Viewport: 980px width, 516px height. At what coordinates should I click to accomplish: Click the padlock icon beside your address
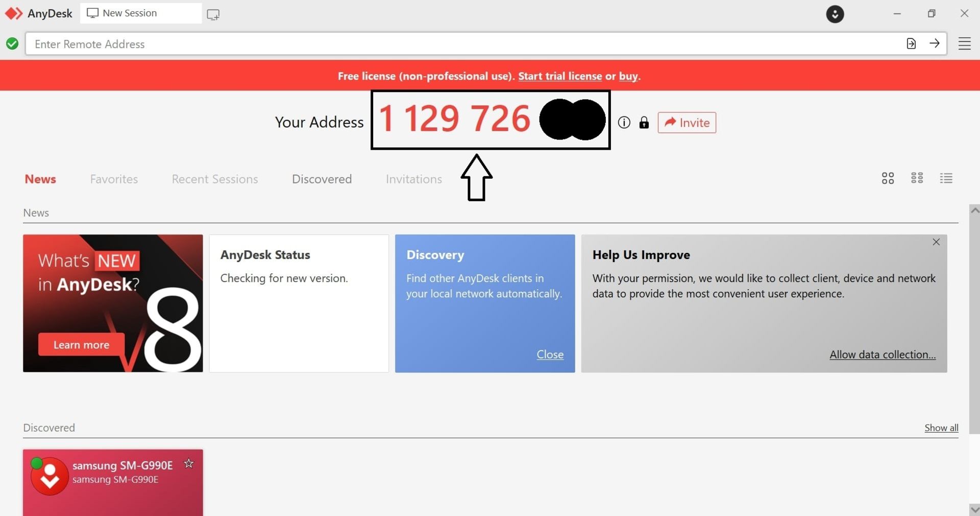click(644, 123)
